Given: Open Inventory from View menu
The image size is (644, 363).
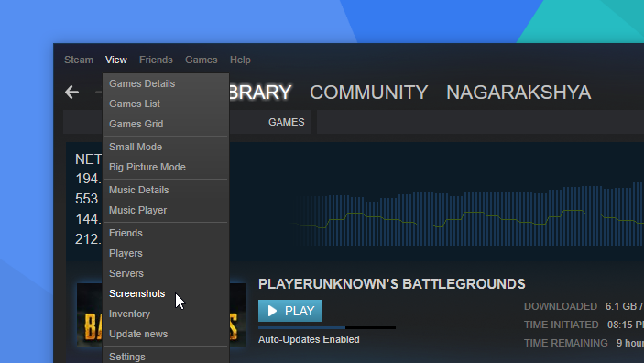Looking at the screenshot, I should [x=166, y=313].
